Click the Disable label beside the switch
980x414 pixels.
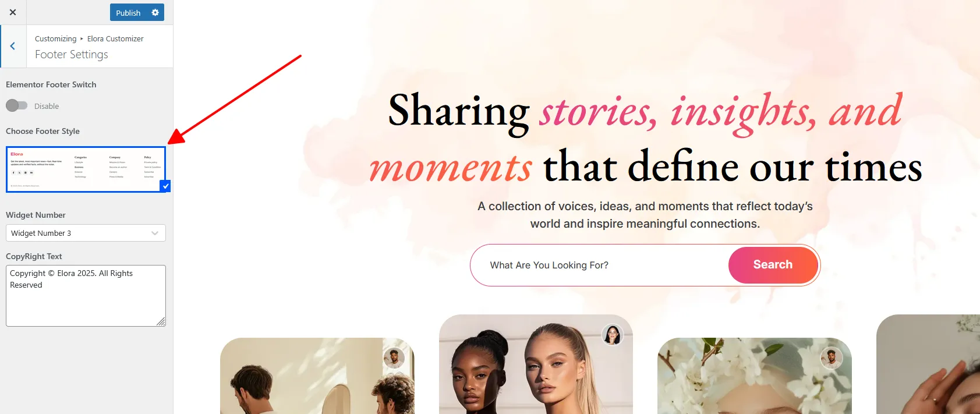[x=47, y=106]
